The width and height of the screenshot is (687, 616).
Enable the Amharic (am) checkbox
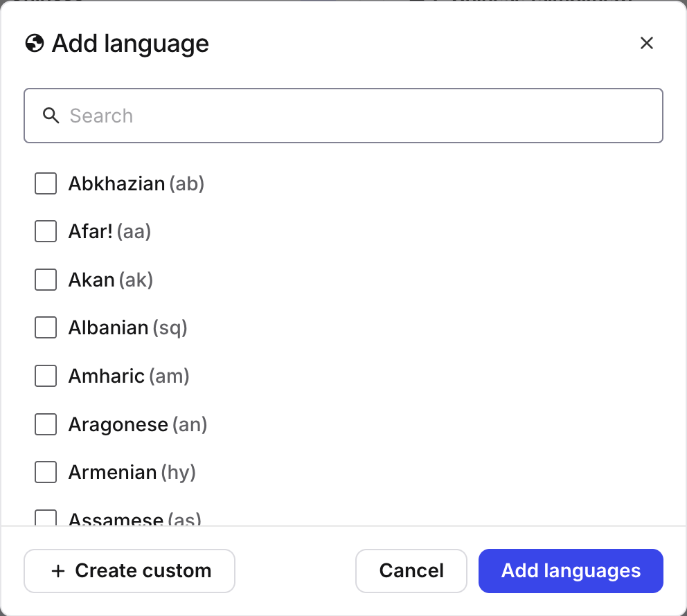tap(45, 376)
